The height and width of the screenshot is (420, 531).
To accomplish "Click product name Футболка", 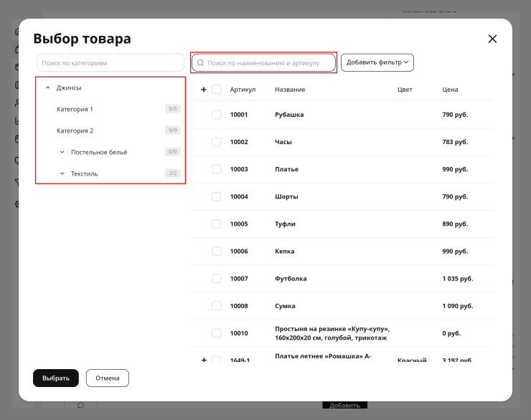I will click(291, 279).
